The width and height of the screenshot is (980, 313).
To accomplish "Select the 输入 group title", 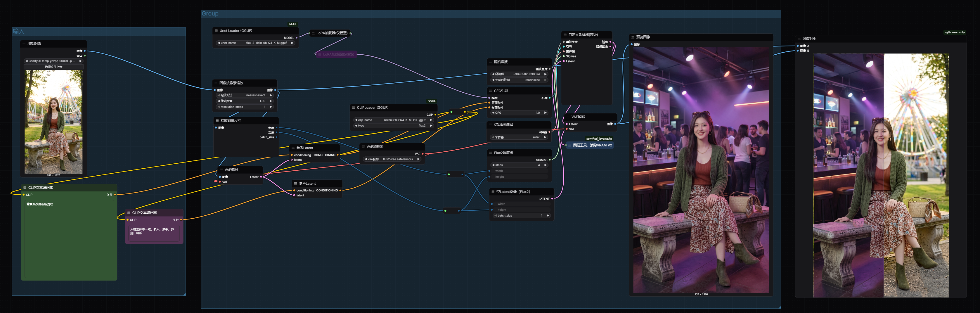I will click(18, 31).
